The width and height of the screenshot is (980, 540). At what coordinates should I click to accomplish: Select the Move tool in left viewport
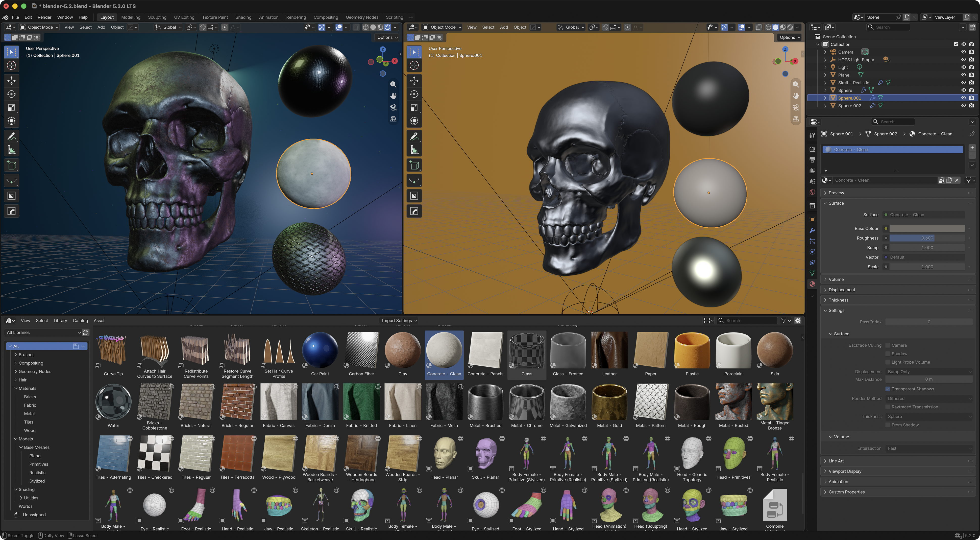click(11, 81)
